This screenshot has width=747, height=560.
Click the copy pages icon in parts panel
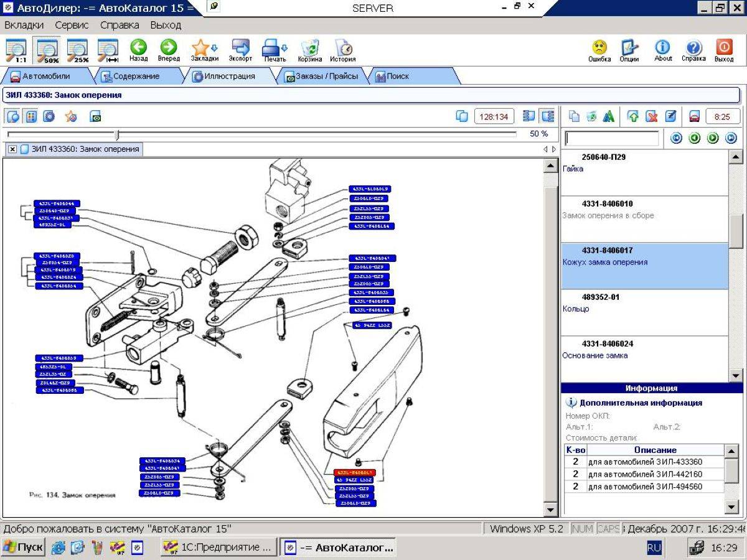tap(575, 116)
